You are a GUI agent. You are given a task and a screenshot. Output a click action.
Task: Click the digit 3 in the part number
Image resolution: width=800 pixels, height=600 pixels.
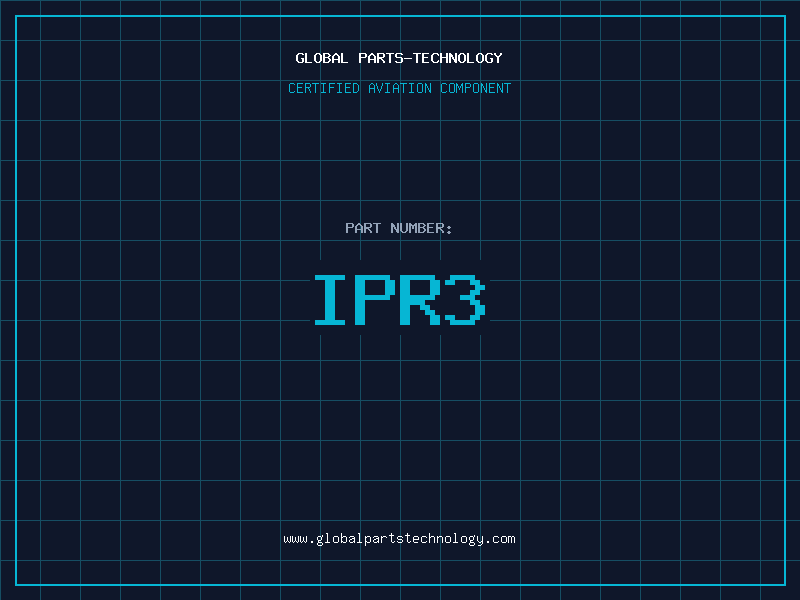[x=465, y=300]
